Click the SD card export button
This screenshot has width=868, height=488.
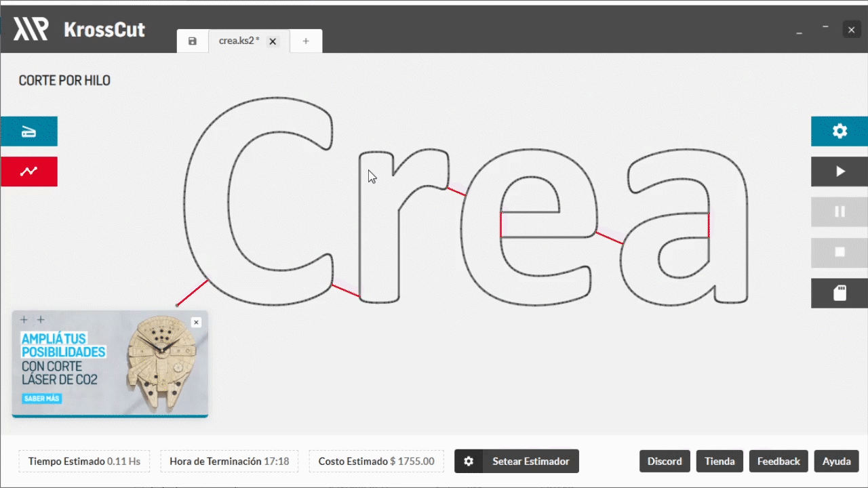(840, 293)
